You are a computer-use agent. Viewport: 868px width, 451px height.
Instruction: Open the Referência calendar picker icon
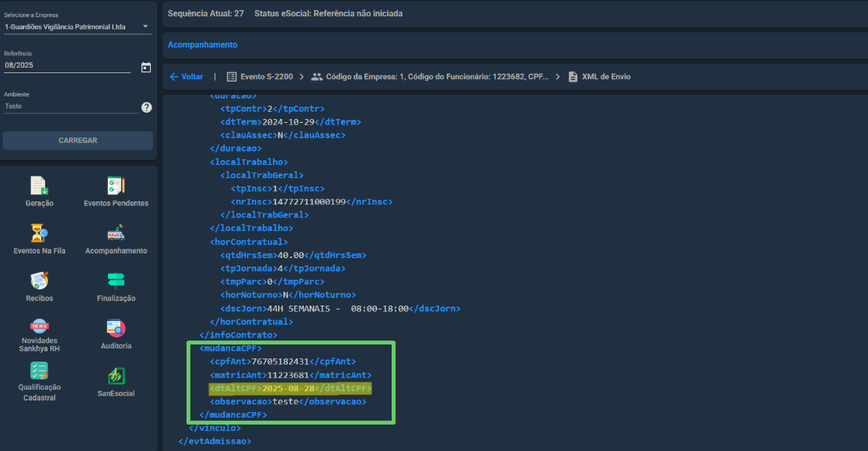(146, 68)
